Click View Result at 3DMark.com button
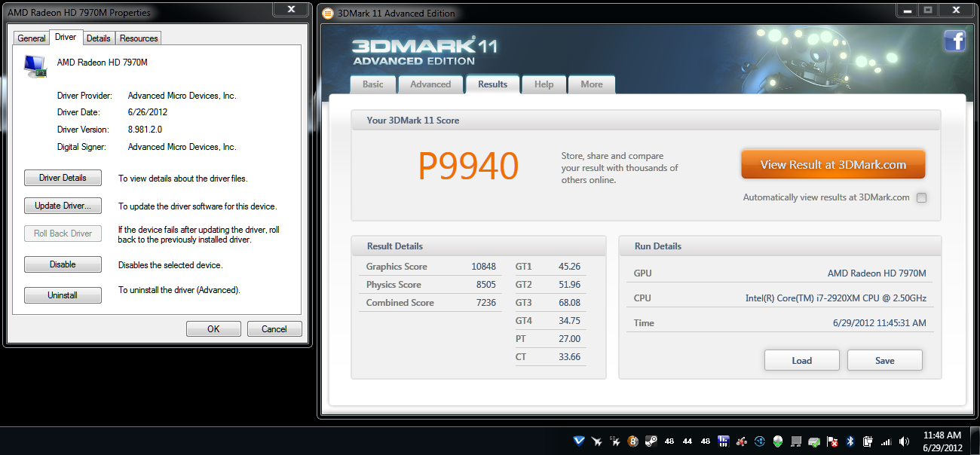This screenshot has width=980, height=455. [833, 164]
